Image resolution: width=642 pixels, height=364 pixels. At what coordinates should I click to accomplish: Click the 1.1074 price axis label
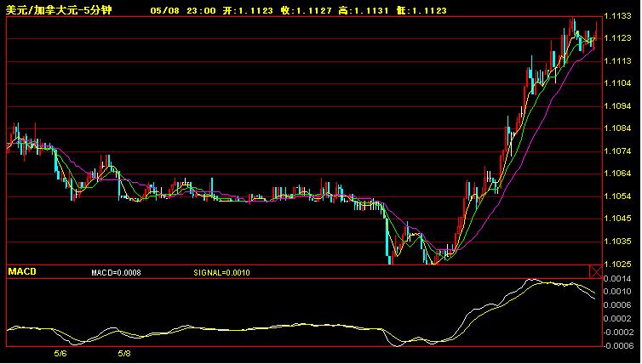click(x=618, y=151)
